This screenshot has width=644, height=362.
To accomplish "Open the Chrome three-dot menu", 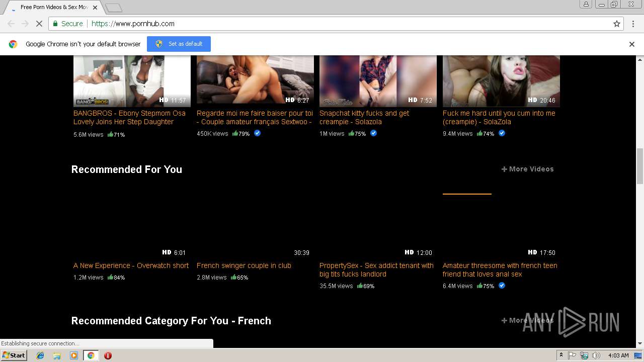I will pos(632,24).
